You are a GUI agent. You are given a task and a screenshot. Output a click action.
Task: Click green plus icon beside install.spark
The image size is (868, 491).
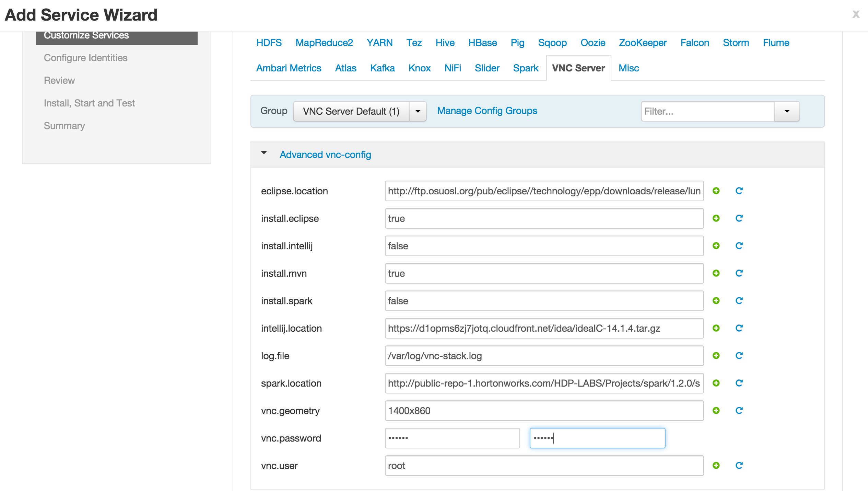coord(716,301)
